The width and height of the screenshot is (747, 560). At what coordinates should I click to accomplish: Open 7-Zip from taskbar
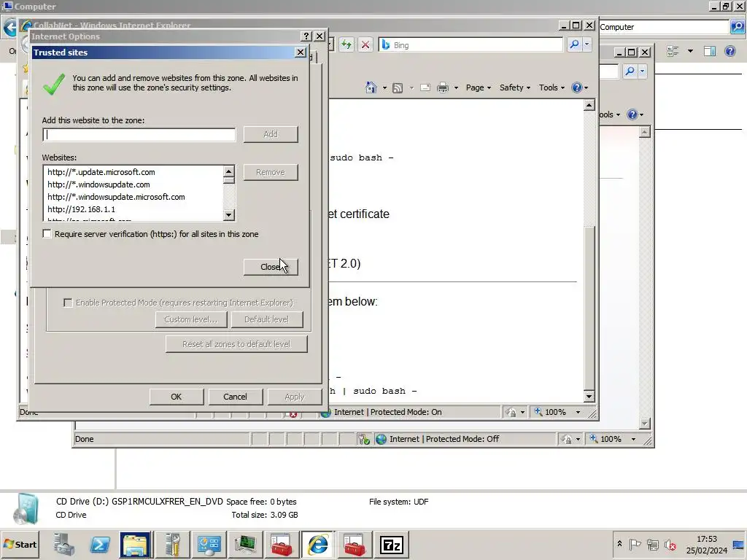pyautogui.click(x=391, y=544)
